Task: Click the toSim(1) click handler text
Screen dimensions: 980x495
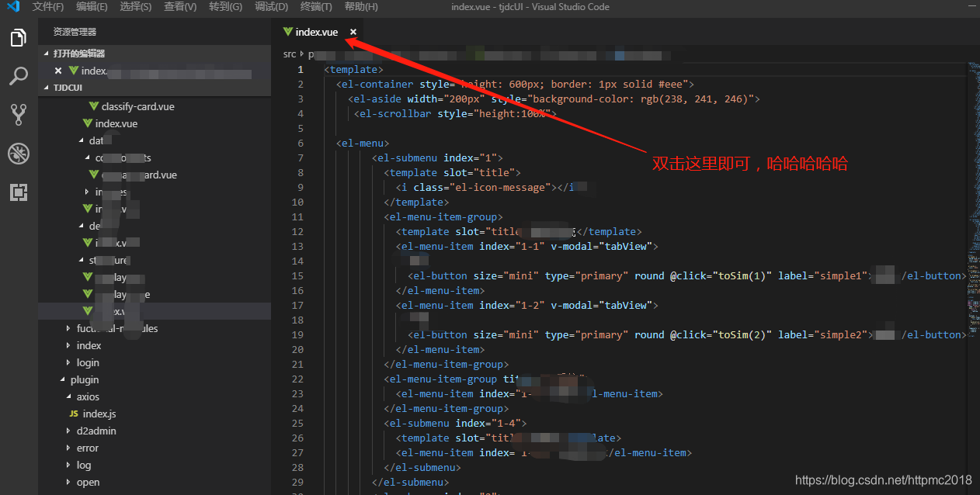Action: point(742,275)
